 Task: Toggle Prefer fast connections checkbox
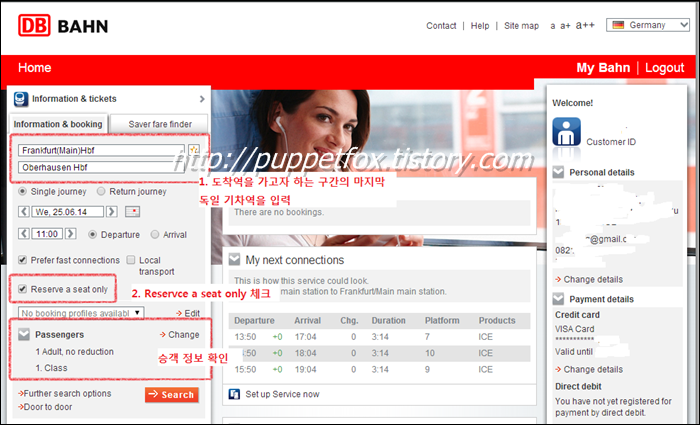22,260
